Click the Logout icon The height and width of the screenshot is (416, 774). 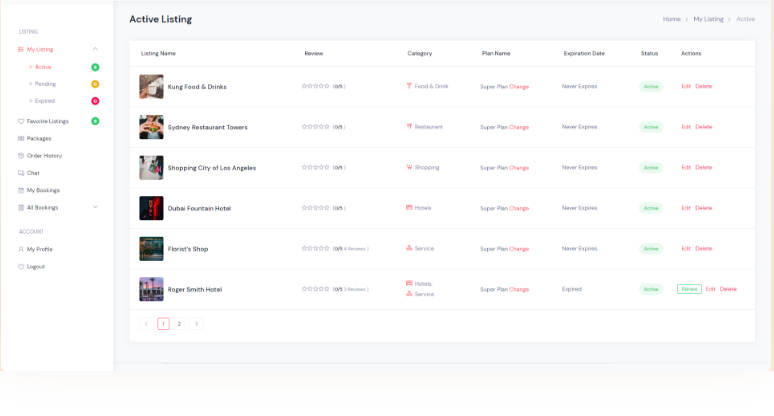click(x=21, y=267)
